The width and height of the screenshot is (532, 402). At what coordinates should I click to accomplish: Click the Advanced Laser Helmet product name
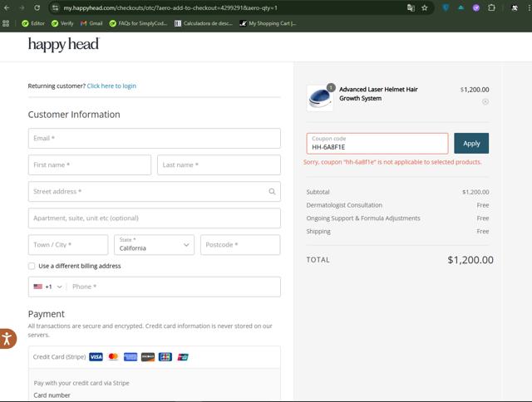[x=378, y=94]
